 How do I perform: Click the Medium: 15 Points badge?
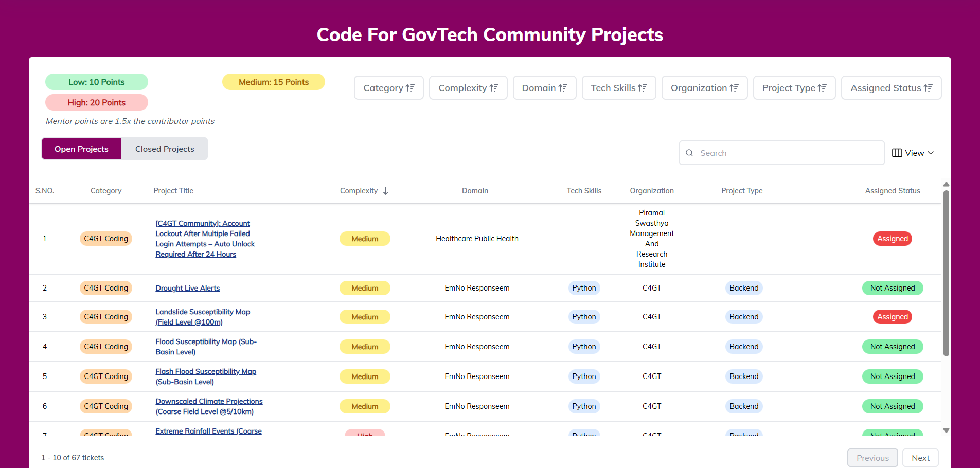tap(274, 82)
